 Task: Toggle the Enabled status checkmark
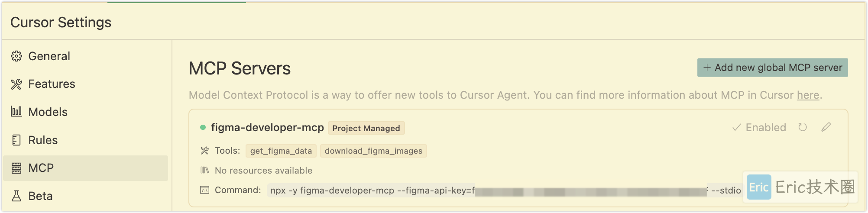click(x=759, y=128)
